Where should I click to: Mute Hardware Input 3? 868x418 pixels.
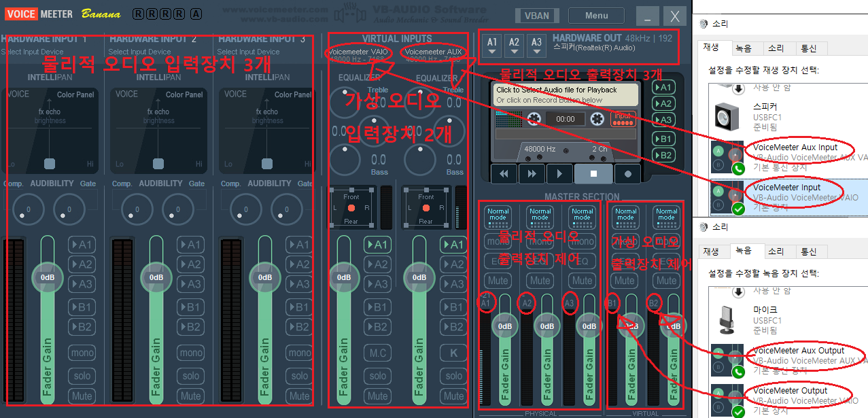pyautogui.click(x=299, y=396)
